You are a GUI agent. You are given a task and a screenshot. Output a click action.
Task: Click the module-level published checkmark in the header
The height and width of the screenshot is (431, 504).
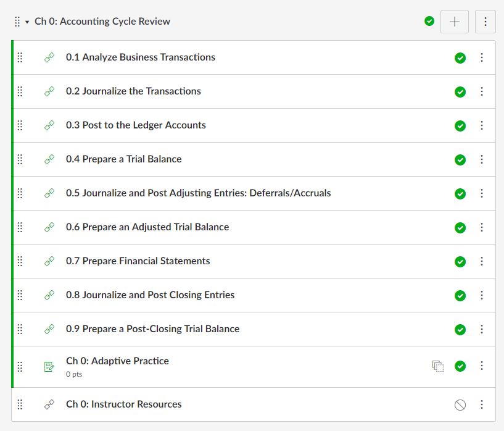coord(429,20)
